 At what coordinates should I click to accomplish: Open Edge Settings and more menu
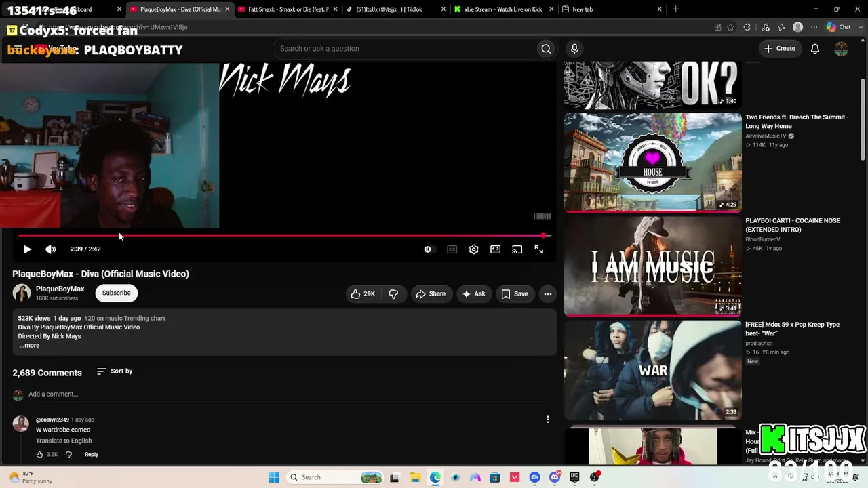[x=814, y=27]
